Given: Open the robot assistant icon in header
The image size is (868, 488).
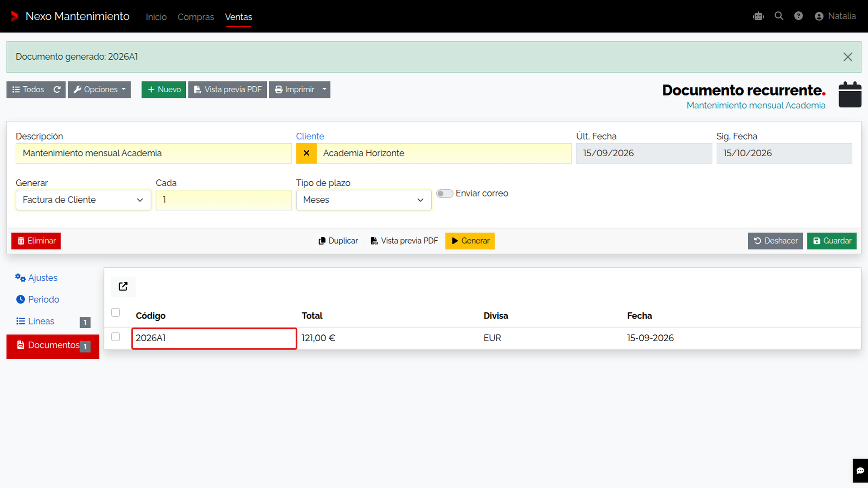Looking at the screenshot, I should pos(758,16).
